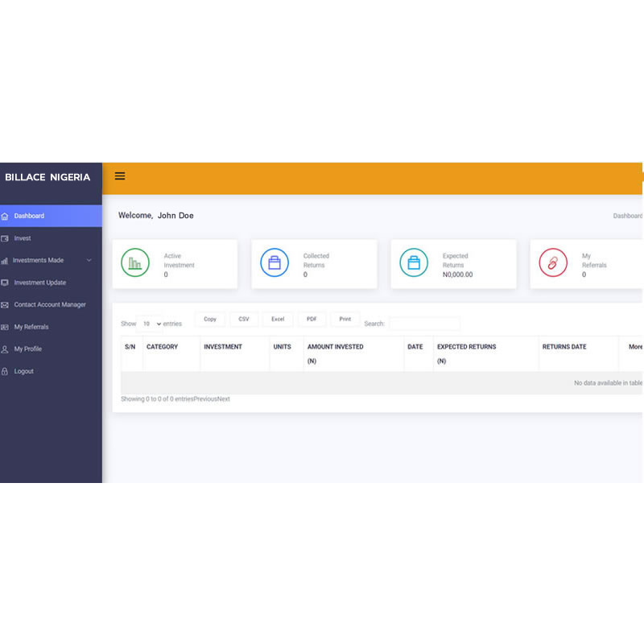Click the teal Expected Returns briefcase icon

tap(414, 263)
